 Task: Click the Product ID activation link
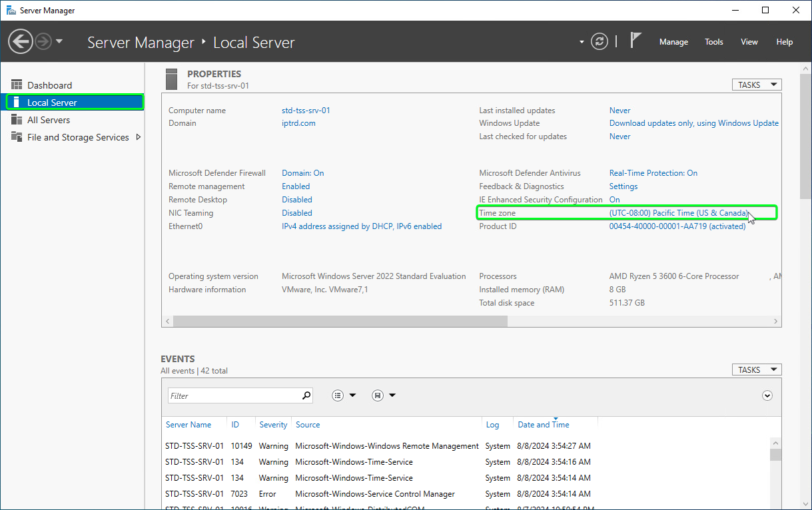point(677,226)
